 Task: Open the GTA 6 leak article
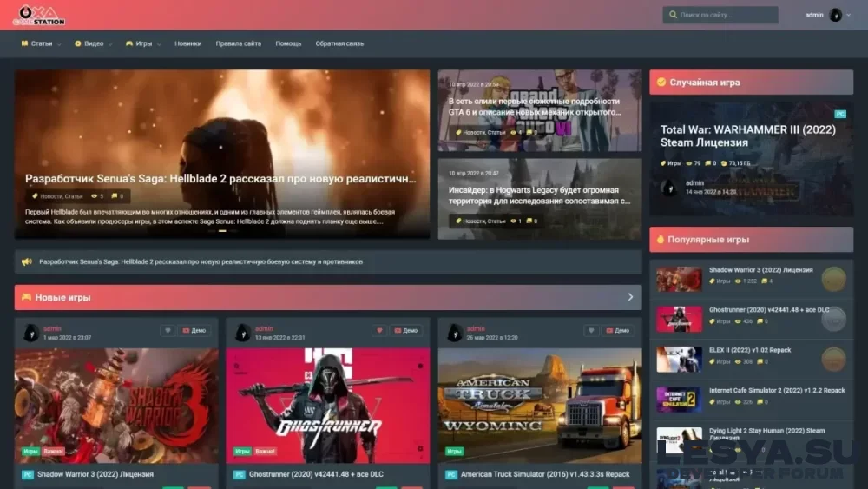(x=534, y=106)
